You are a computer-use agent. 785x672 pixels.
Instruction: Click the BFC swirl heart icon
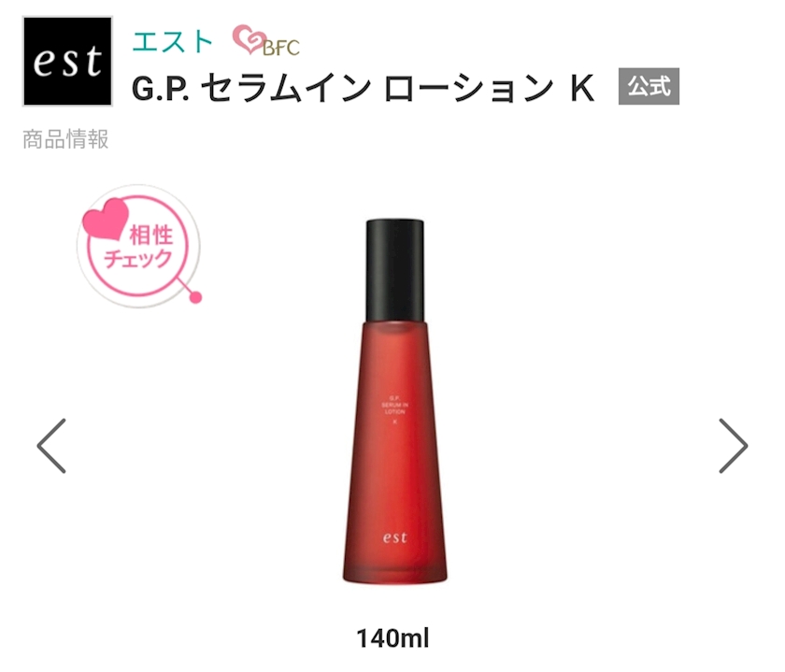pyautogui.click(x=249, y=39)
